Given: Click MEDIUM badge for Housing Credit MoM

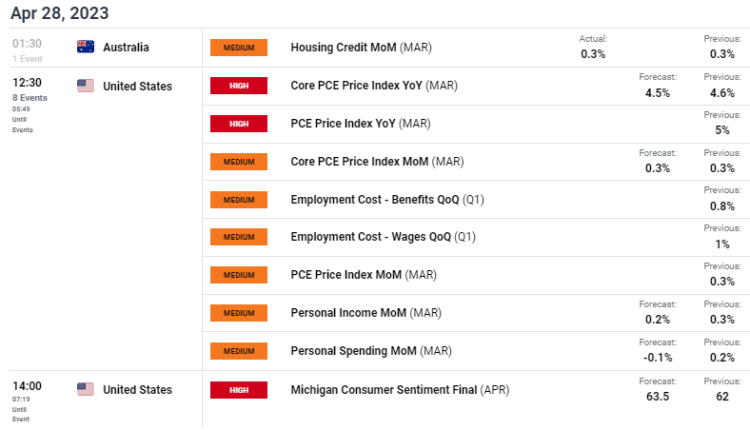Looking at the screenshot, I should tap(239, 48).
